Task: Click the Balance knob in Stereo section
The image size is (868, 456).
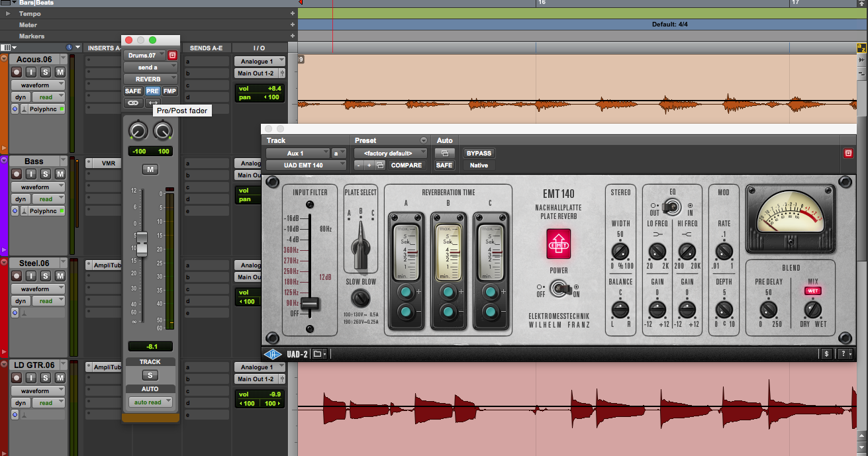Action: pos(620,309)
